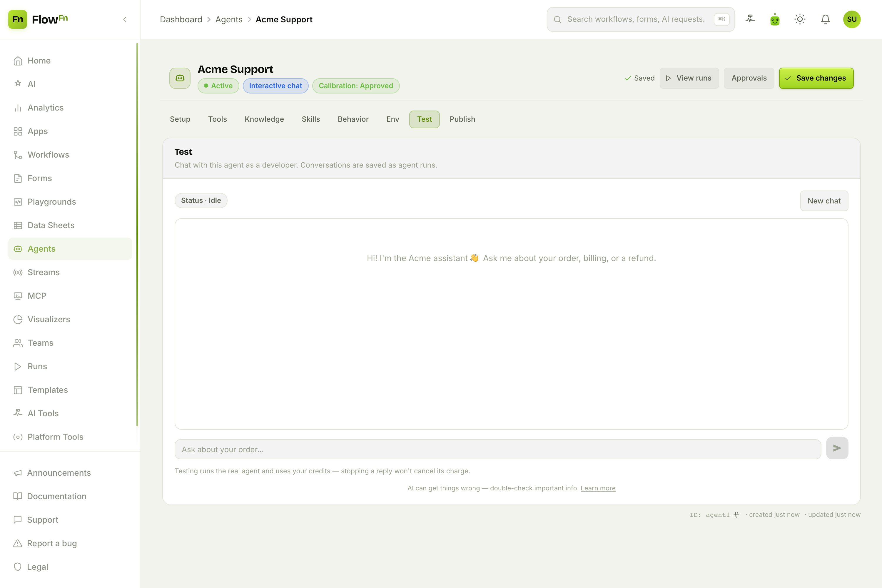Switch to the Setup tab
This screenshot has width=882, height=588.
[180, 119]
